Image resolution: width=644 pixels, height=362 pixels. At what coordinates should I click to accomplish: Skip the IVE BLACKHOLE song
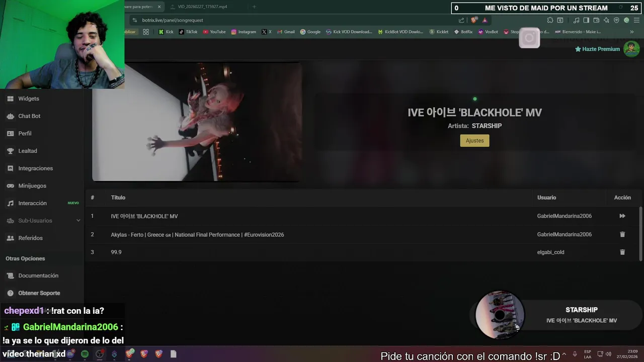[622, 216]
